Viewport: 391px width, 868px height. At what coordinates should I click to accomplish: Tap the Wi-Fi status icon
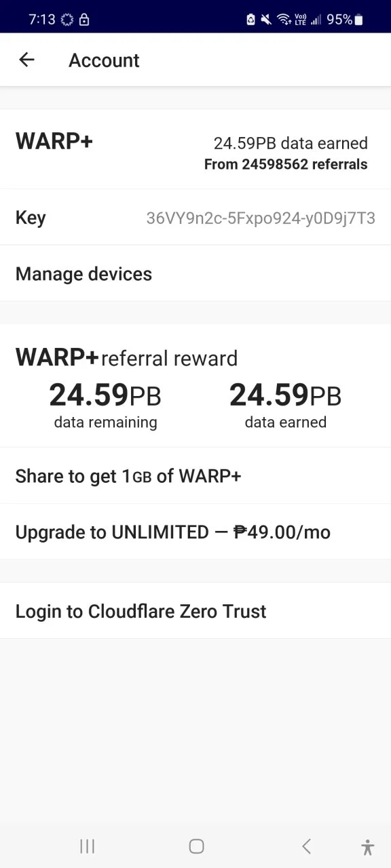pos(284,20)
